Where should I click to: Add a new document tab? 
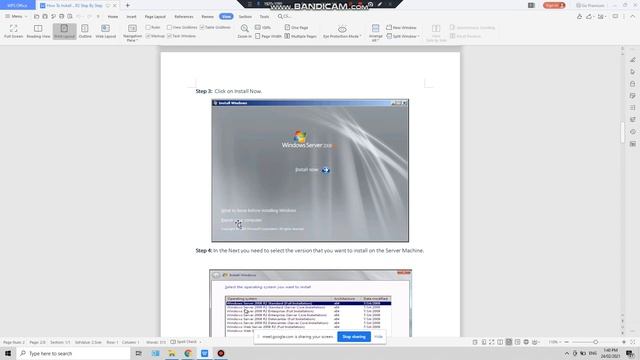[128, 5]
